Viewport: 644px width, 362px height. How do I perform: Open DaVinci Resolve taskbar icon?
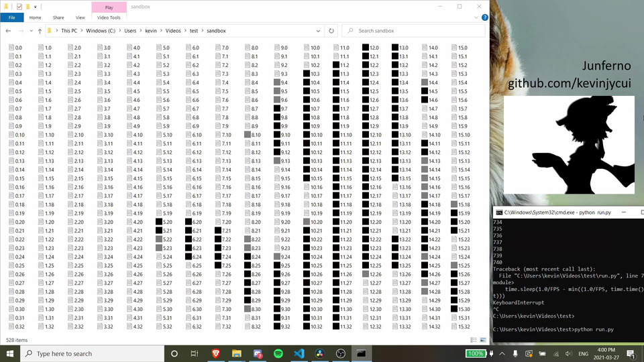tap(319, 353)
